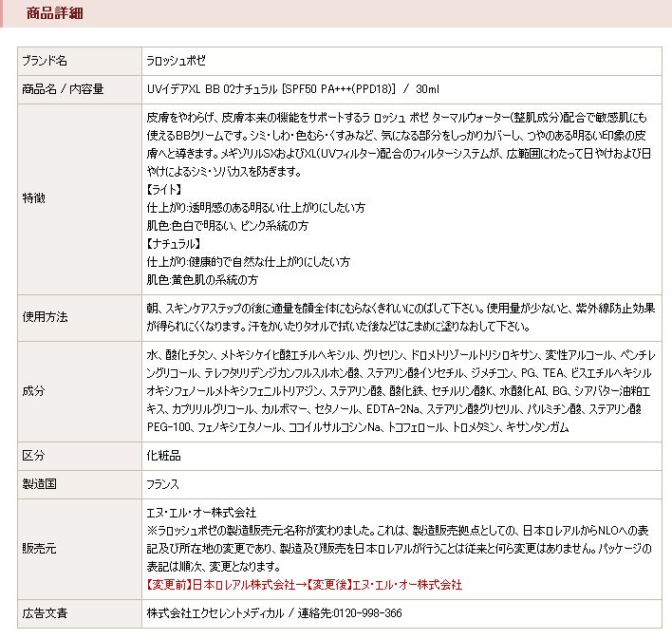
Task: Click the 【ライト】 heading in features
Action: (x=164, y=189)
